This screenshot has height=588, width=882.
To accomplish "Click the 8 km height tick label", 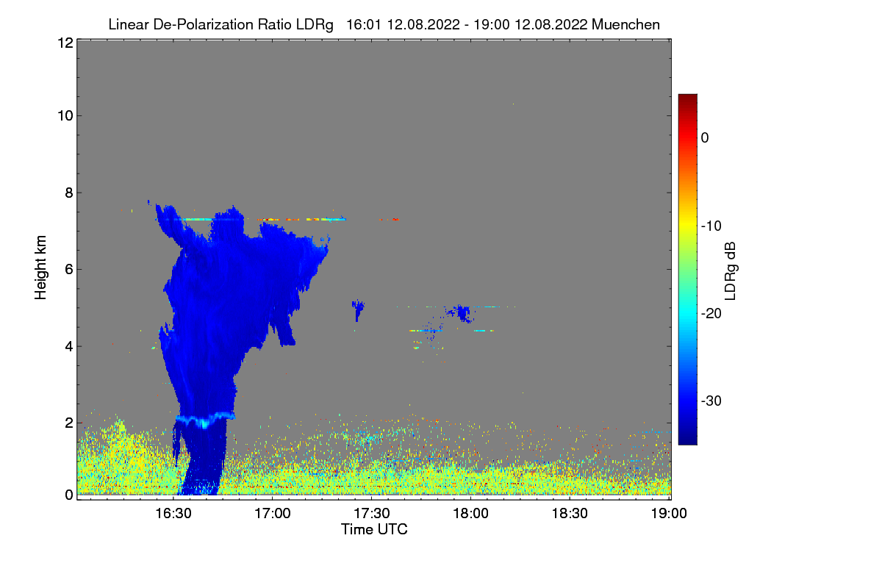I will pos(68,193).
